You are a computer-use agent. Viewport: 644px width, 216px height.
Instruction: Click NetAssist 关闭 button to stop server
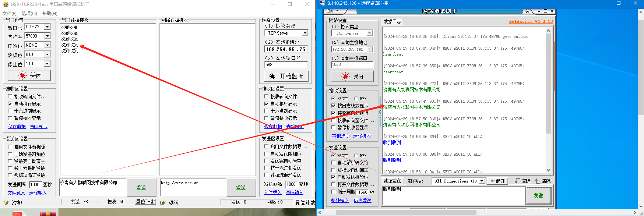352,77
